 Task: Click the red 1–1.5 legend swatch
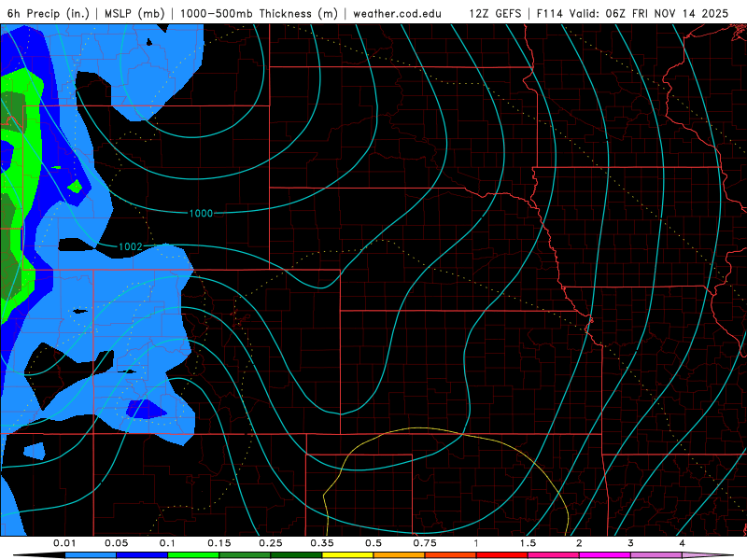[x=502, y=555]
